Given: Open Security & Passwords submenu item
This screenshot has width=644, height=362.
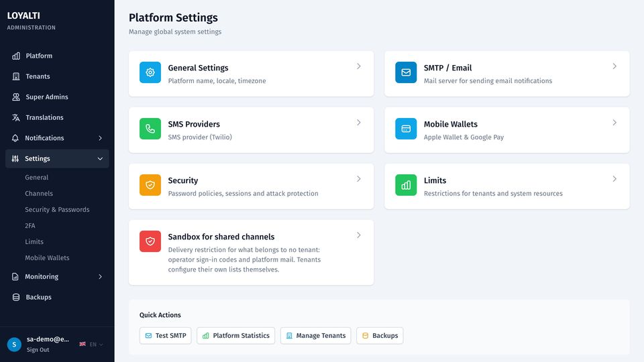Looking at the screenshot, I should [57, 209].
